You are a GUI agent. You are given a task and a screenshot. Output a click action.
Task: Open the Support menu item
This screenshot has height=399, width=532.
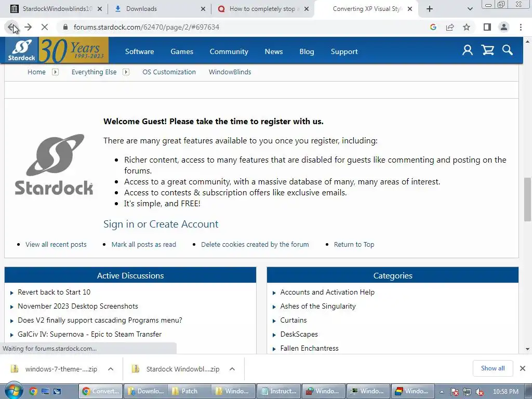344,51
